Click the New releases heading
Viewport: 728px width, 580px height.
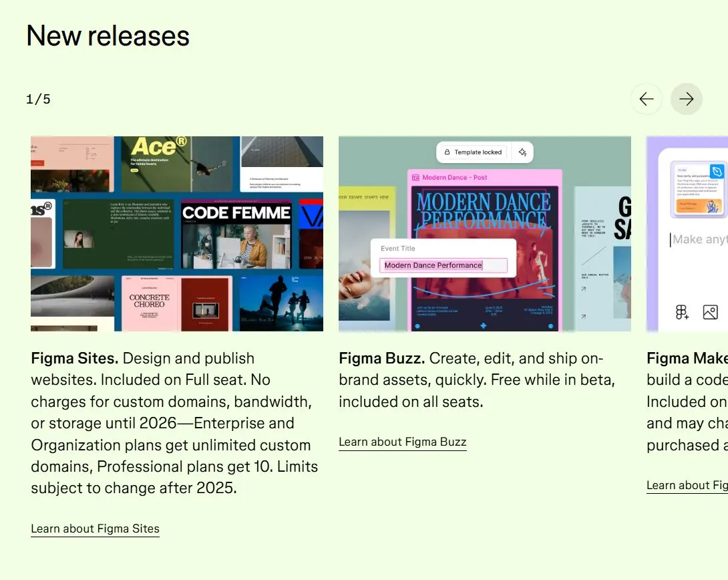pyautogui.click(x=108, y=36)
